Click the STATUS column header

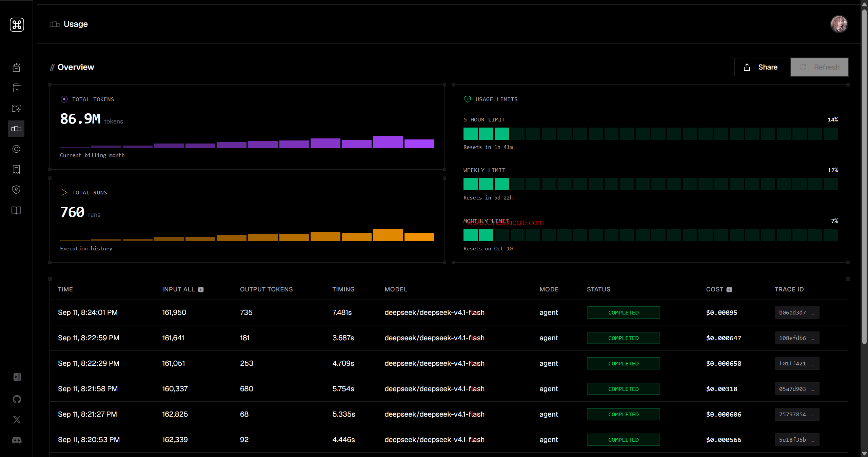[x=599, y=289]
